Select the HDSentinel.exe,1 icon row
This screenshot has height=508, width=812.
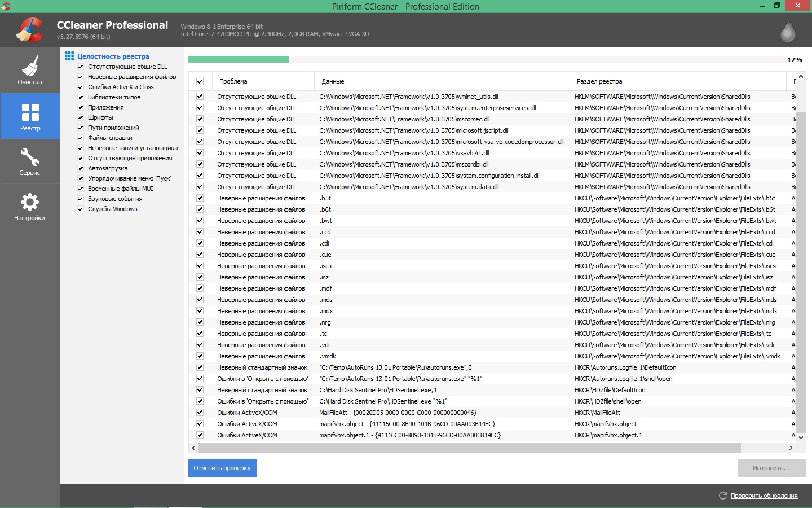point(492,390)
